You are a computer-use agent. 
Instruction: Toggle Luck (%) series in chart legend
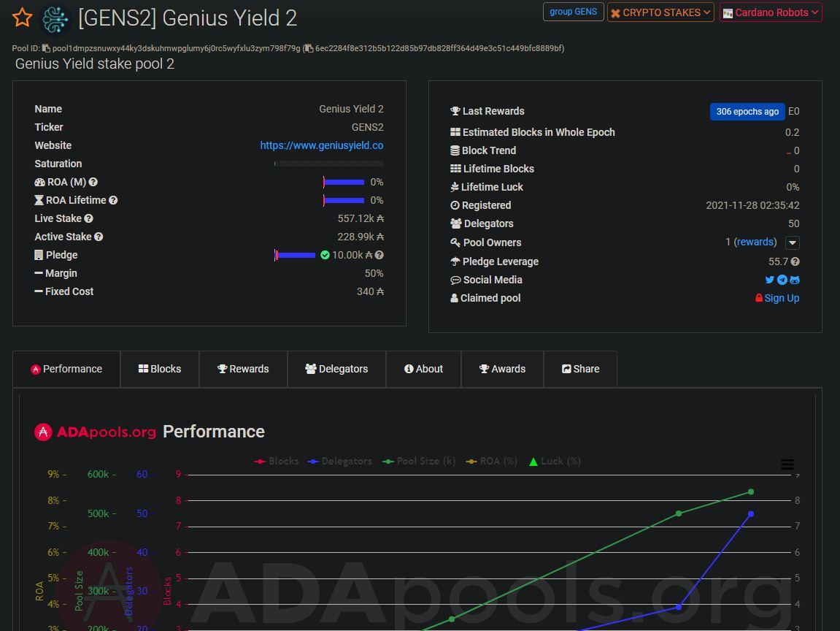tap(555, 461)
